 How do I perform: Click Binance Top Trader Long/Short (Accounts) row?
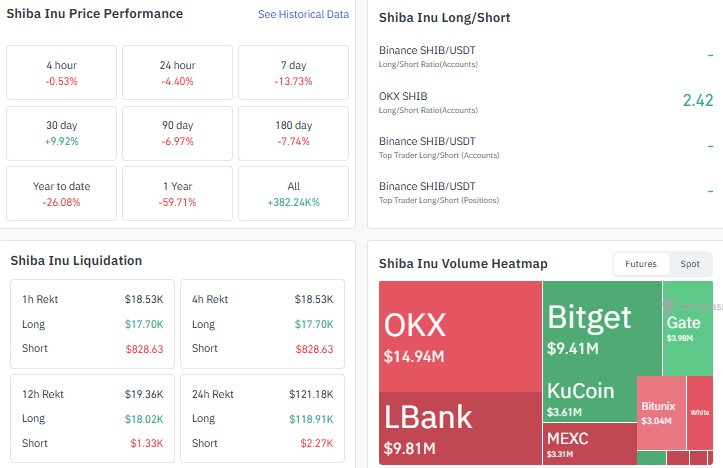click(545, 148)
